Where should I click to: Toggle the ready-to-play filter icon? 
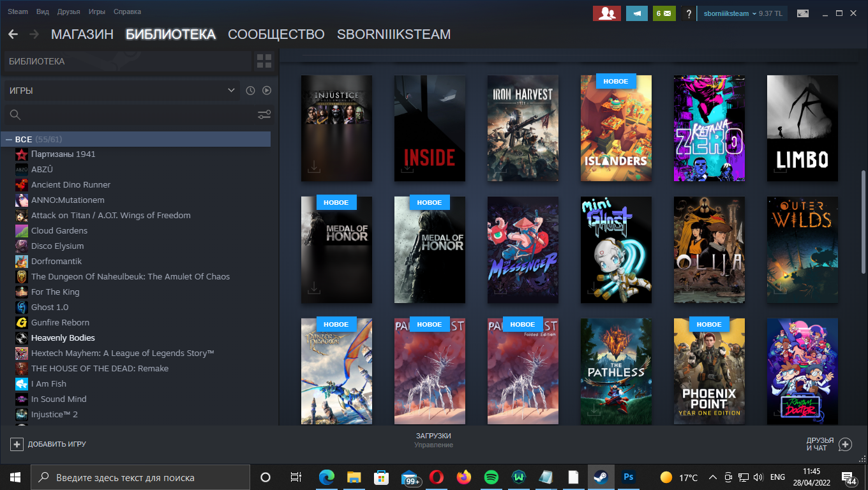click(x=267, y=91)
